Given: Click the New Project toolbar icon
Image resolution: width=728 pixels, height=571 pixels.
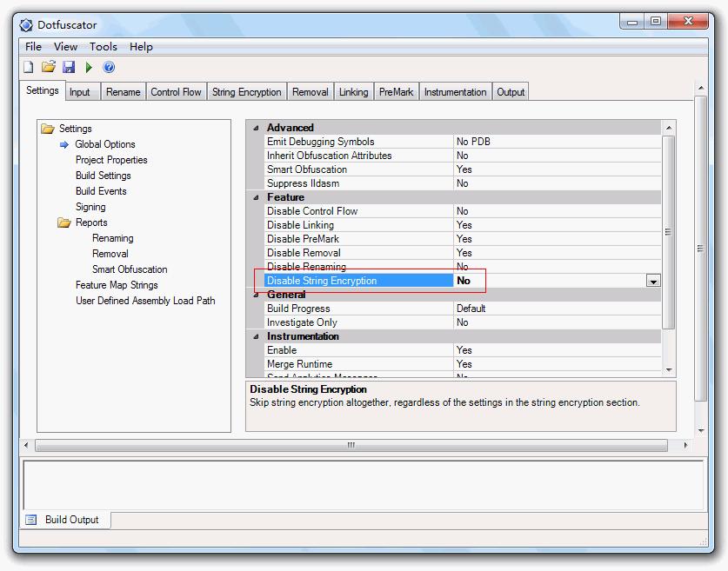Looking at the screenshot, I should (29, 68).
